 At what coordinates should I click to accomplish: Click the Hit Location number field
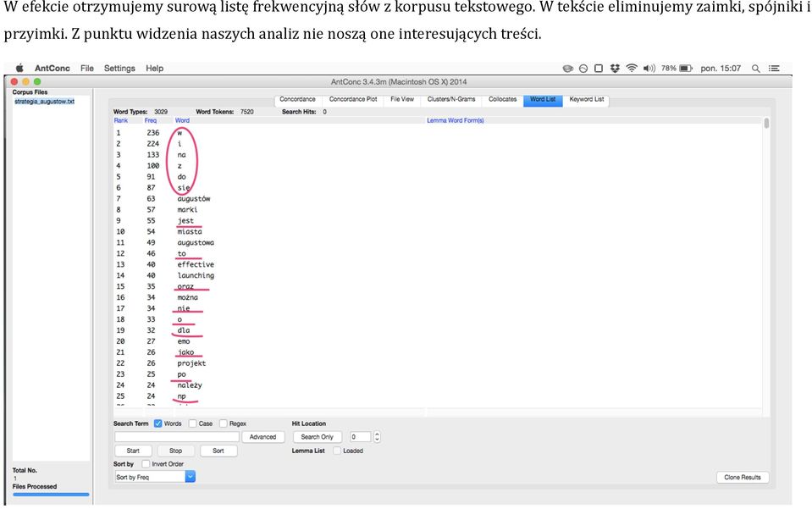(x=361, y=437)
